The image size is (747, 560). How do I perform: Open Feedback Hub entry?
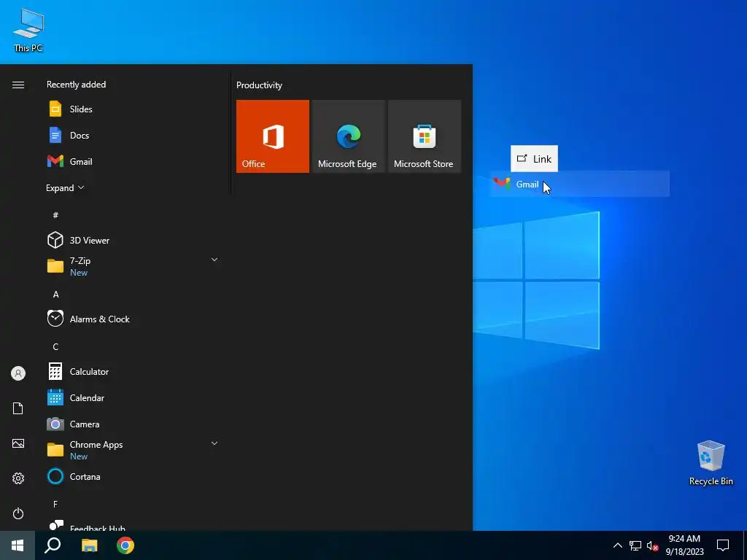[x=133, y=525]
